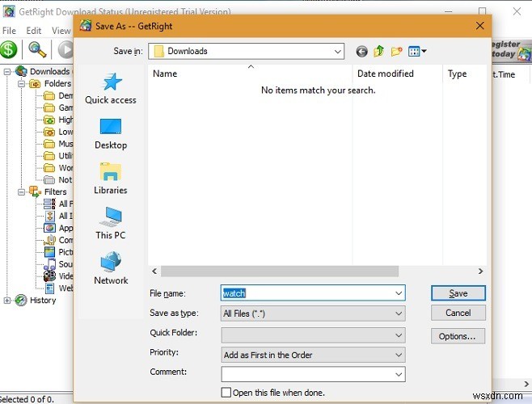This screenshot has width=532, height=404.
Task: Click the GetRight register today banner icon
Action: (x=524, y=54)
